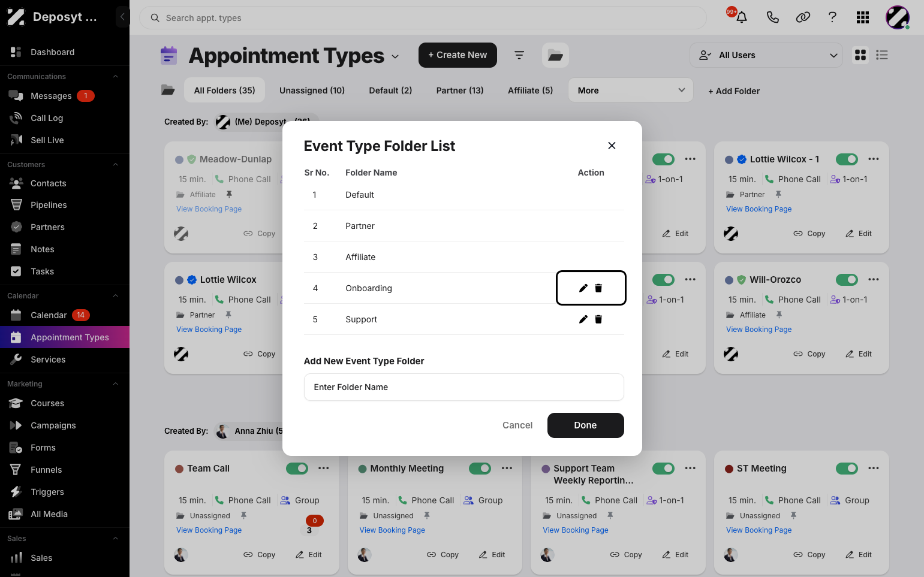Toggle the ST Meeting appointment switch
924x577 pixels.
847,469
